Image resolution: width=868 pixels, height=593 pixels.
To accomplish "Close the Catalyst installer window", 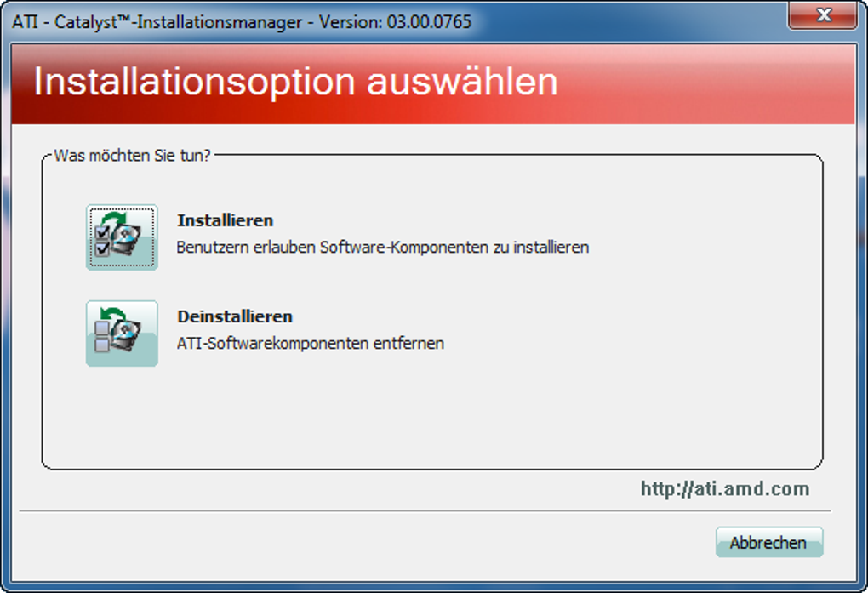I will pyautogui.click(x=824, y=15).
